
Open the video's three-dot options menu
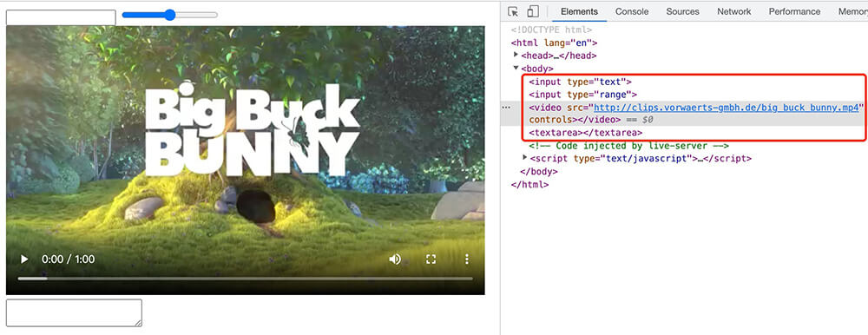pos(467,259)
